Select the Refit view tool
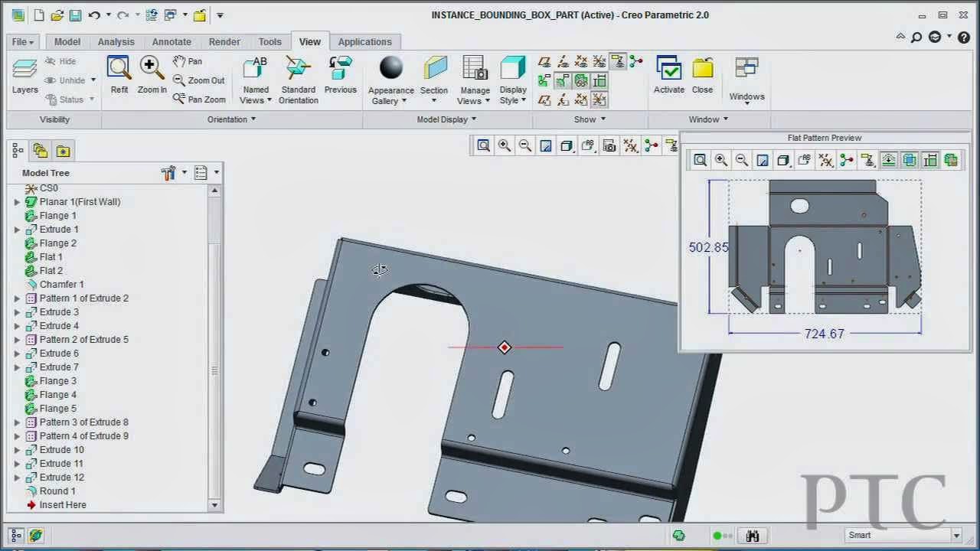The width and height of the screenshot is (980, 551). [119, 73]
